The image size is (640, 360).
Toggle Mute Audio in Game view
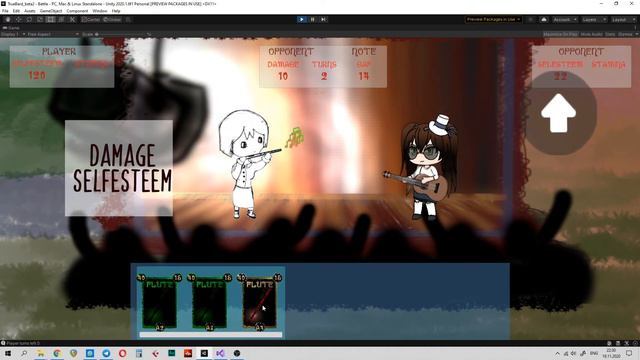[591, 34]
